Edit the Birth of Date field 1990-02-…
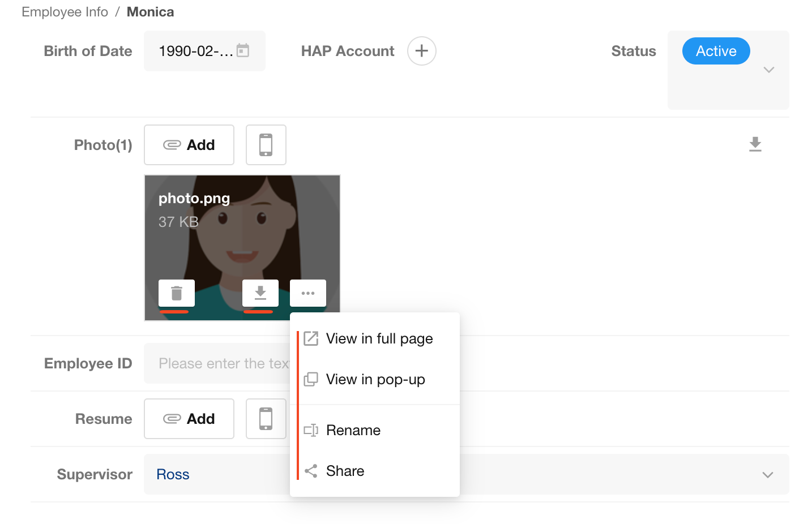 pos(204,51)
